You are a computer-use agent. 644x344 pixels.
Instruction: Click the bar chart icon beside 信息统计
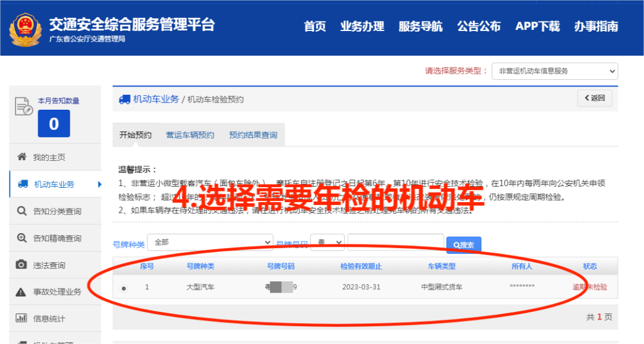(21, 318)
